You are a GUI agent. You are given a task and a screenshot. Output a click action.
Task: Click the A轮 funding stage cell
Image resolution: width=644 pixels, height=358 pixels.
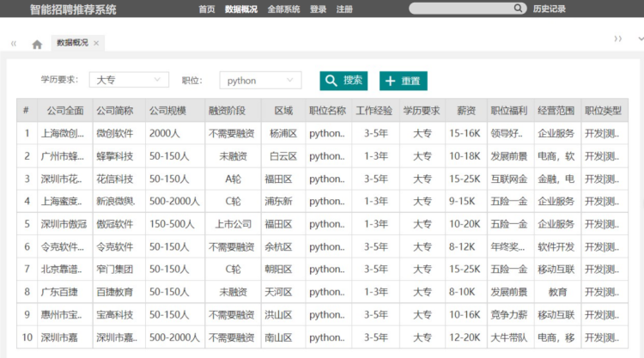pyautogui.click(x=233, y=179)
